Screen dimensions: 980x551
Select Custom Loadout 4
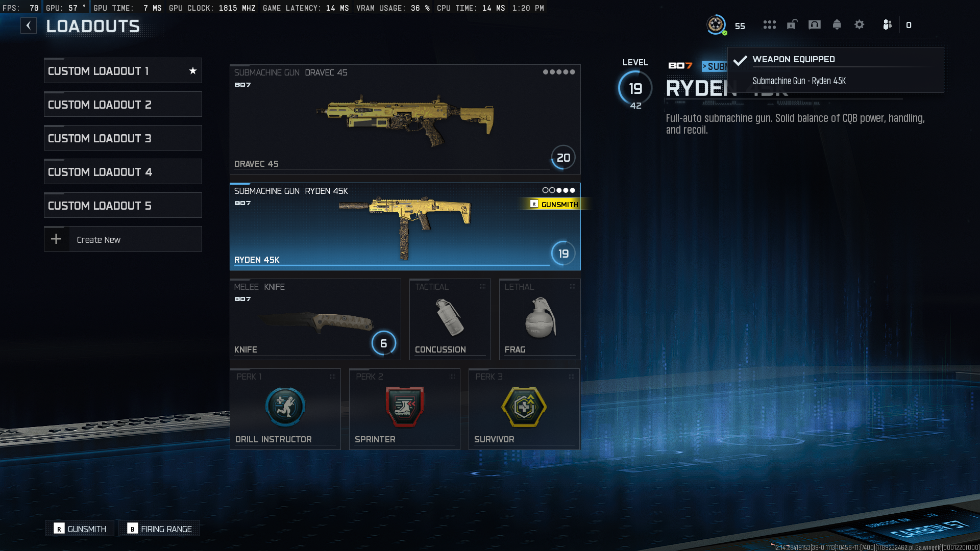pos(122,172)
